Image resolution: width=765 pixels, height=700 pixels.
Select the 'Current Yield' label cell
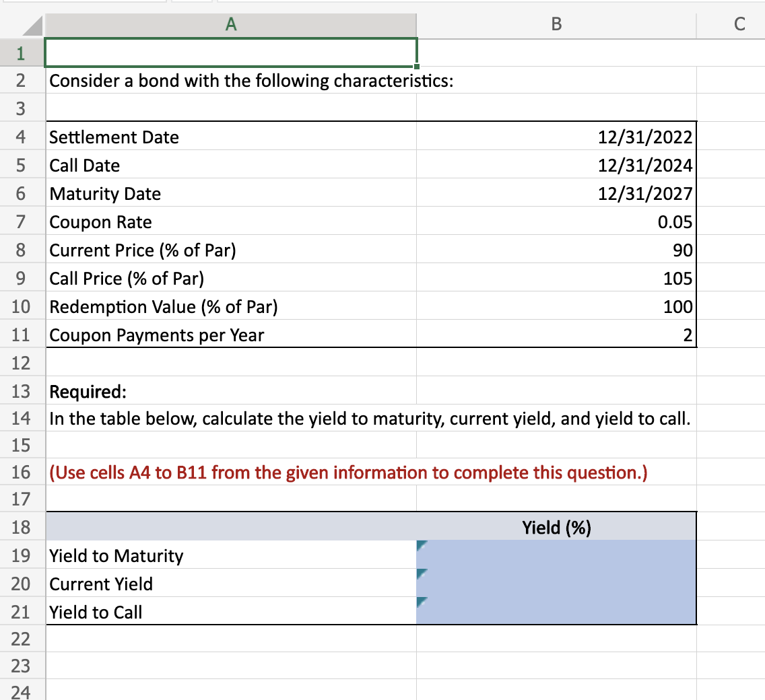231,584
